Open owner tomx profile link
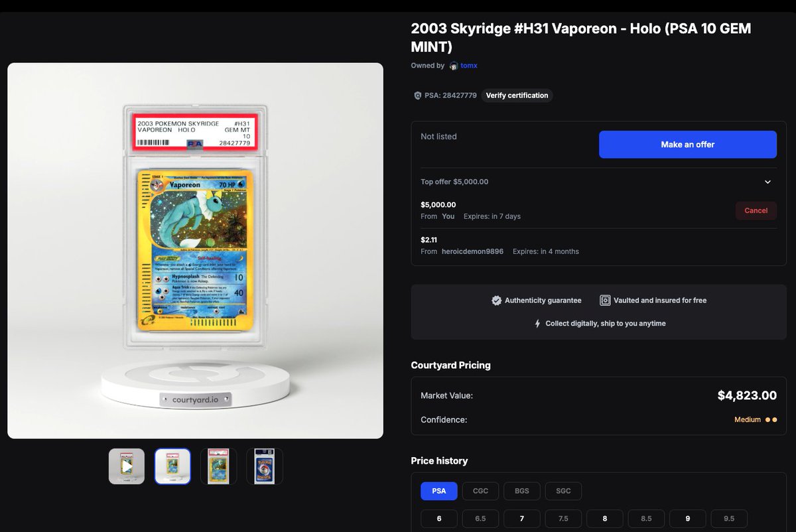796x532 pixels. click(469, 66)
